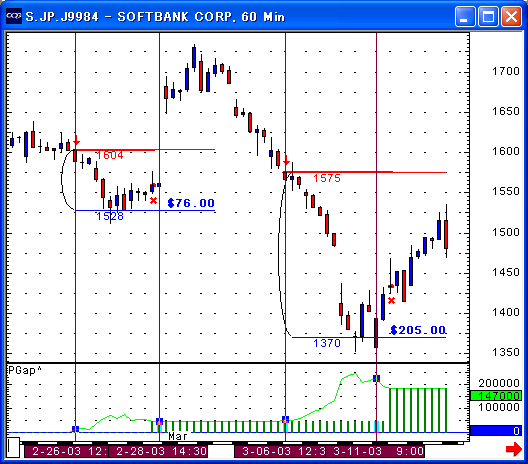This screenshot has width=528, height=464.
Task: Click the 2-28-03 14:30 date cursor label
Action: (x=158, y=451)
